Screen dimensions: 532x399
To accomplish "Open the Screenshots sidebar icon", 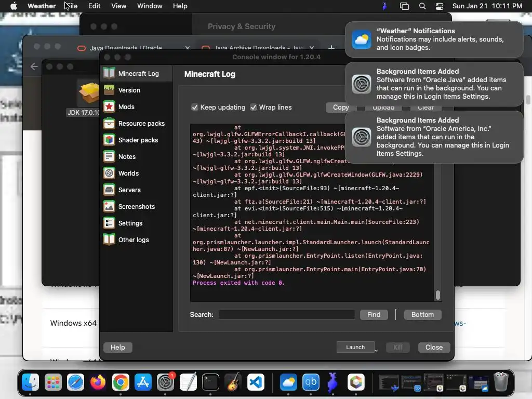I will click(109, 206).
